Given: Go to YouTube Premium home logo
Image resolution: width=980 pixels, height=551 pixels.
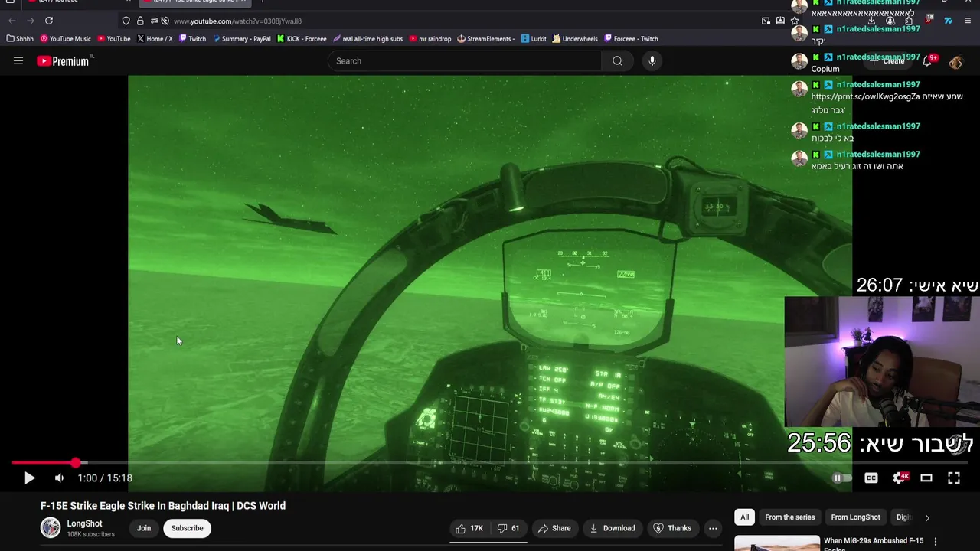Looking at the screenshot, I should tap(64, 61).
